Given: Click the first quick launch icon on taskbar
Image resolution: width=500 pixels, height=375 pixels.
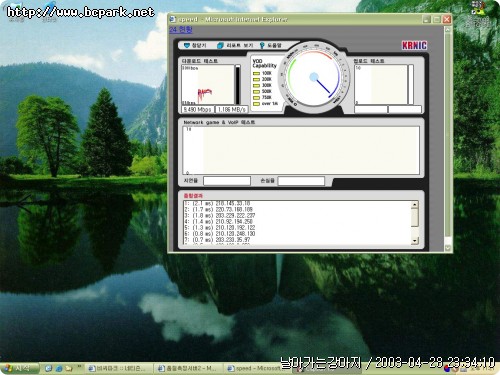Looking at the screenshot, I should point(49,368).
